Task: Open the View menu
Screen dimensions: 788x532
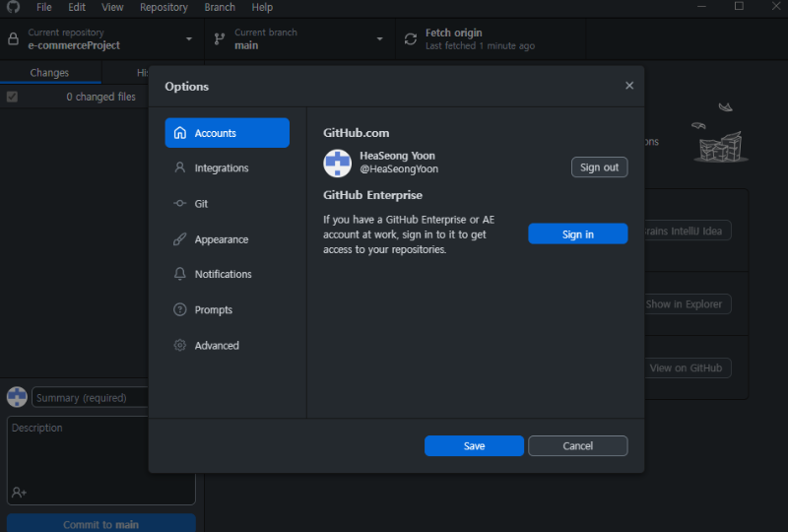Action: click(112, 7)
